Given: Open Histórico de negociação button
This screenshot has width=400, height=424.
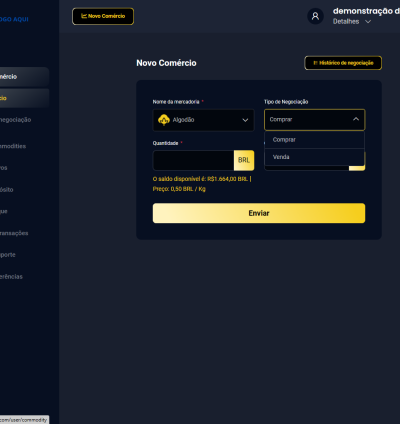Looking at the screenshot, I should click(x=343, y=63).
